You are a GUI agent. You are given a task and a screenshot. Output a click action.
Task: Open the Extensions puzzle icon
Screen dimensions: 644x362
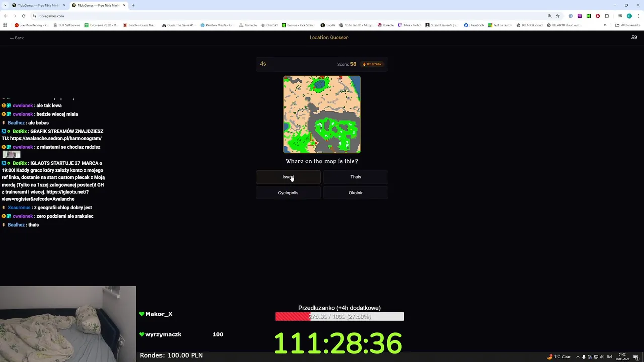tap(607, 16)
